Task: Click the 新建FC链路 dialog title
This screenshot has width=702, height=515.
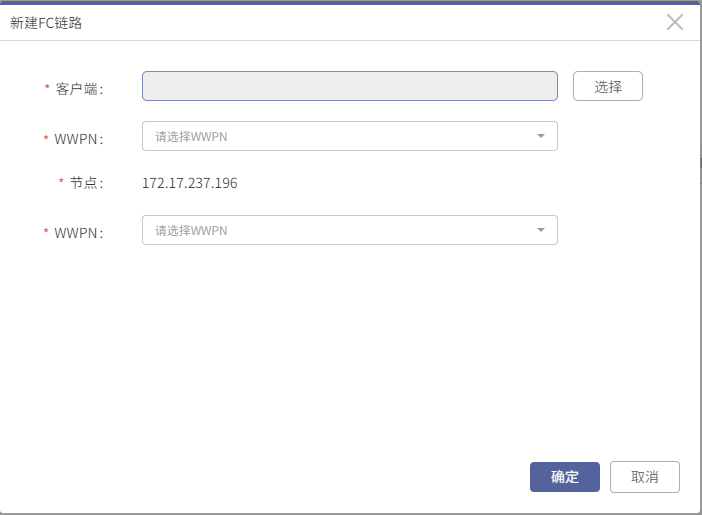Action: 46,23
